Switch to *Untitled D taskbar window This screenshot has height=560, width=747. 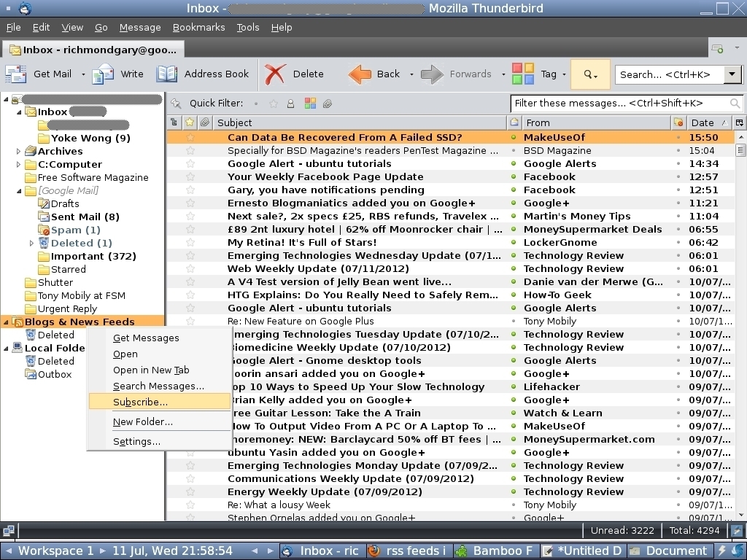582,551
